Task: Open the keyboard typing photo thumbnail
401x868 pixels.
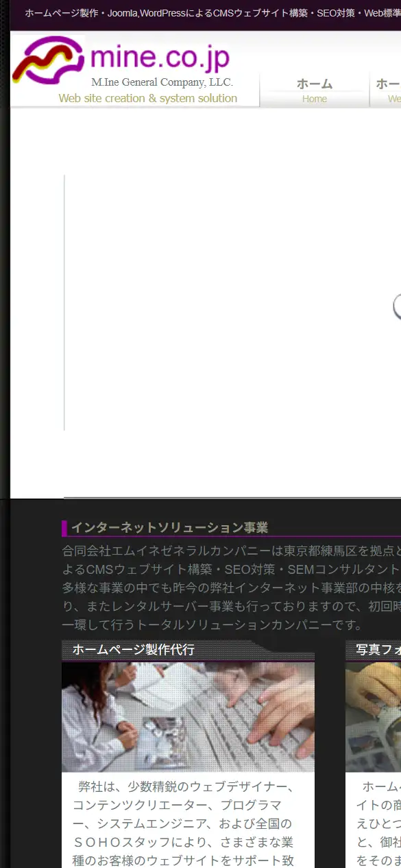Action: (188, 717)
